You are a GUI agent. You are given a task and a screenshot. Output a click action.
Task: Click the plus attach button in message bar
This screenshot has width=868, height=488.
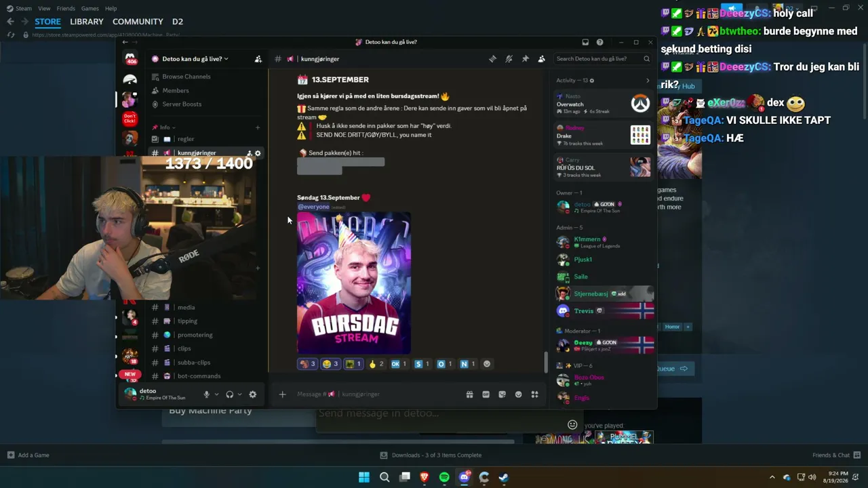pos(282,394)
